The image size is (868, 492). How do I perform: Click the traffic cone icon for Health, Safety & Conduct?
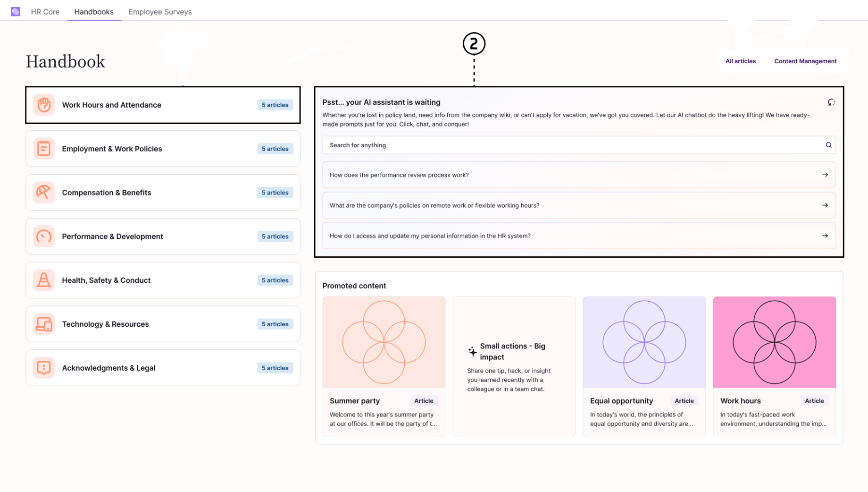click(x=44, y=280)
